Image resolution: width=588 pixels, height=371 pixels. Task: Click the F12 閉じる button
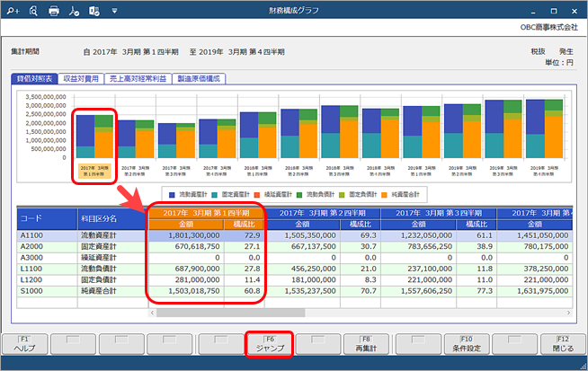pyautogui.click(x=563, y=344)
